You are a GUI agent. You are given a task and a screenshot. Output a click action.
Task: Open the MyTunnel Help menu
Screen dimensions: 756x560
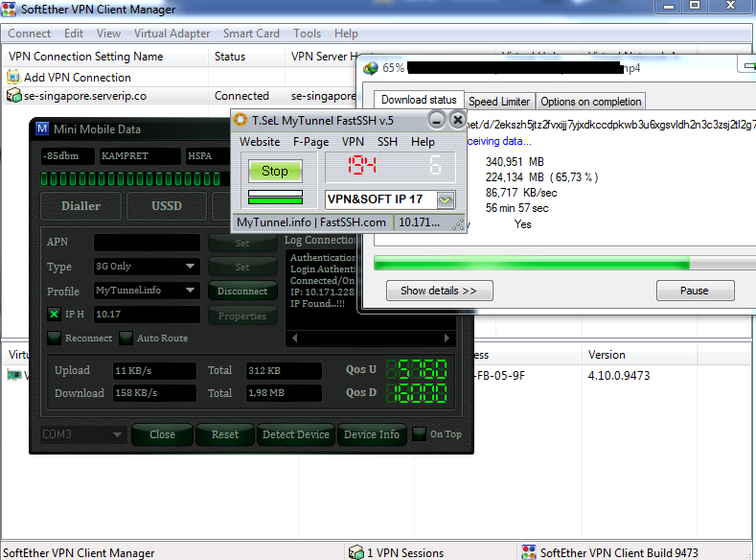(x=423, y=142)
